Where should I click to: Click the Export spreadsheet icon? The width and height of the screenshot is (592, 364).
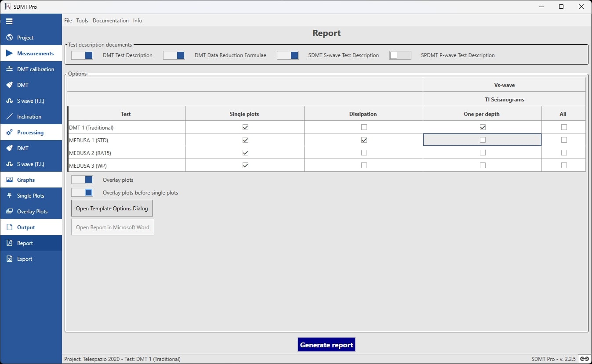point(9,259)
